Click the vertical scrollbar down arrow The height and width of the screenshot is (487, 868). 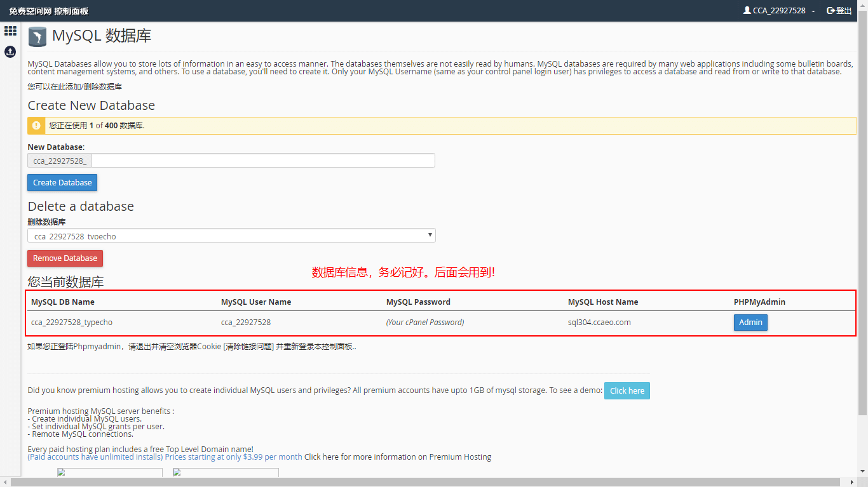(x=862, y=471)
